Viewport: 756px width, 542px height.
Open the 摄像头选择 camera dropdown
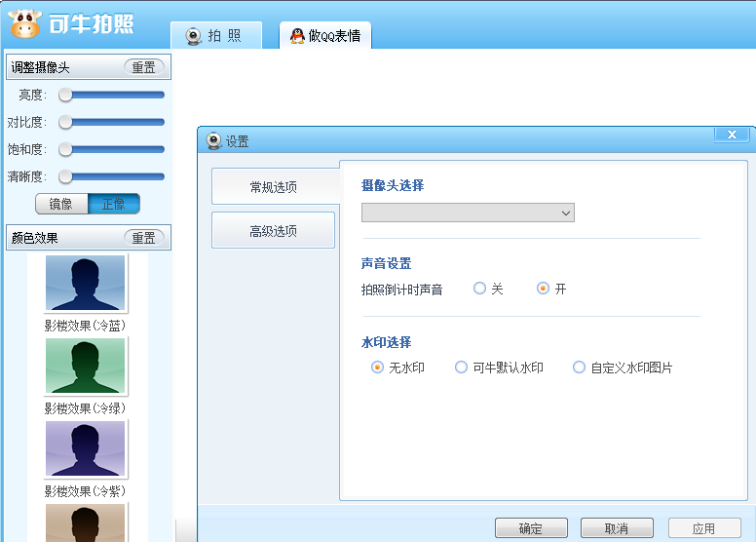468,213
